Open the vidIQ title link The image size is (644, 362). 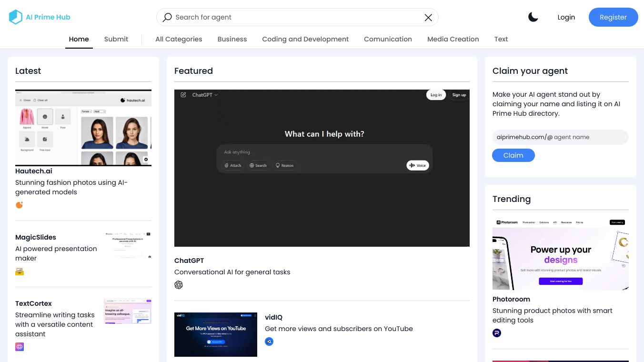(274, 317)
